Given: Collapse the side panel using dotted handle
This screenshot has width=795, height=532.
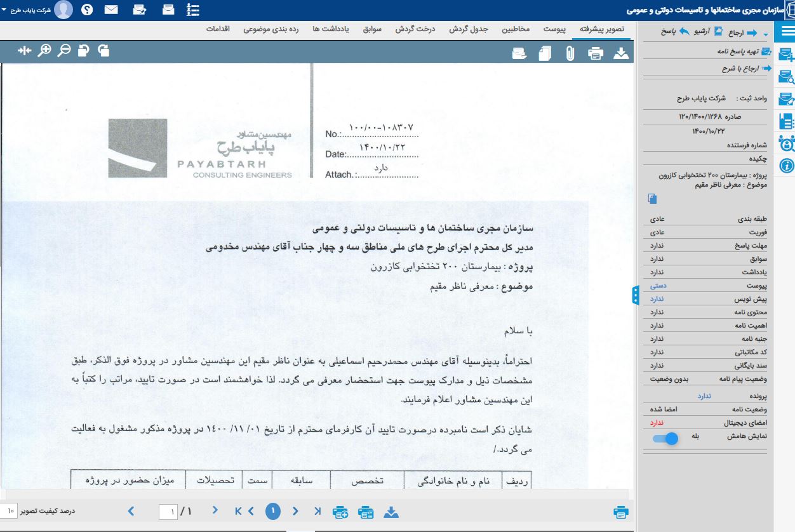Looking at the screenshot, I should click(635, 295).
